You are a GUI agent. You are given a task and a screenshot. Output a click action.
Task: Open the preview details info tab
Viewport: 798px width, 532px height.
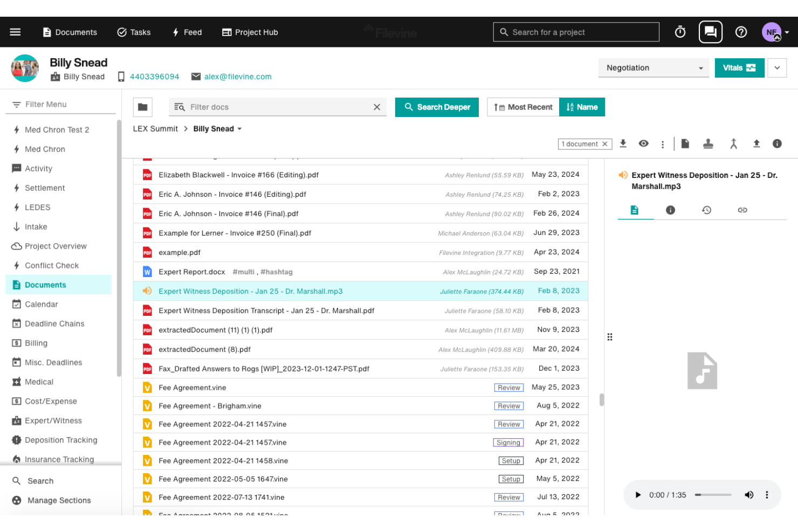[x=670, y=210]
